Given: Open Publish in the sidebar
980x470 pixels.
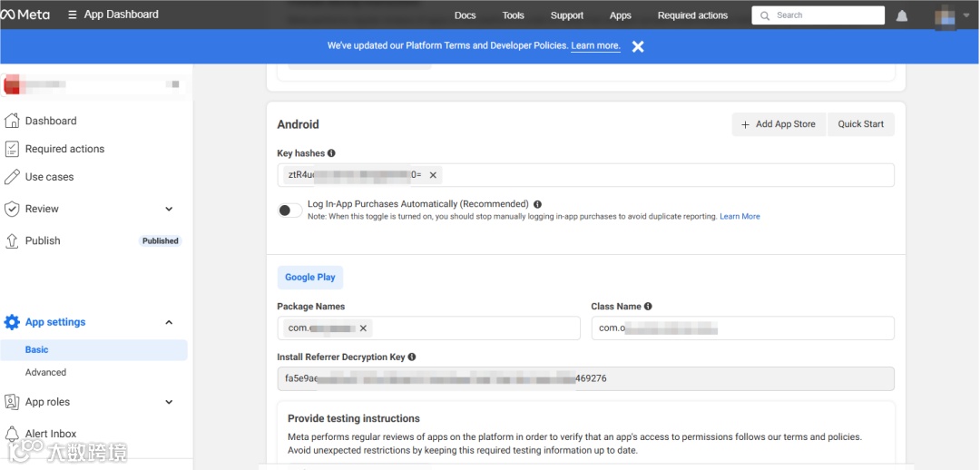Looking at the screenshot, I should 43,240.
